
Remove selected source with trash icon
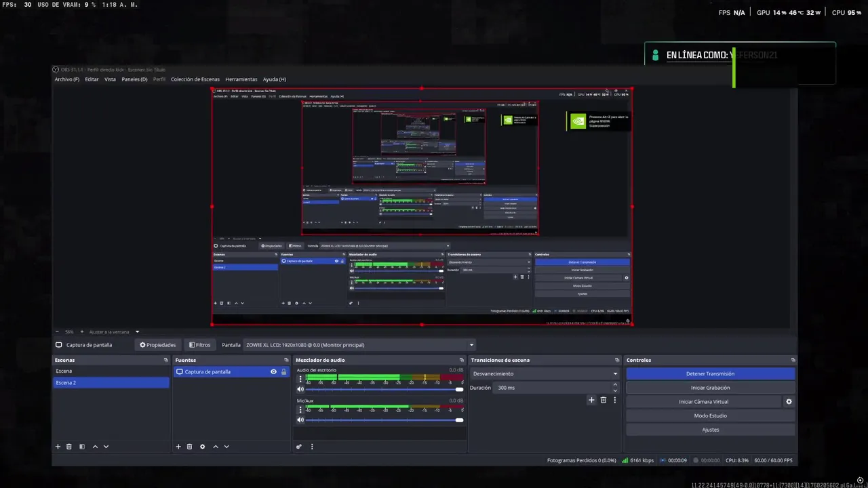(189, 447)
